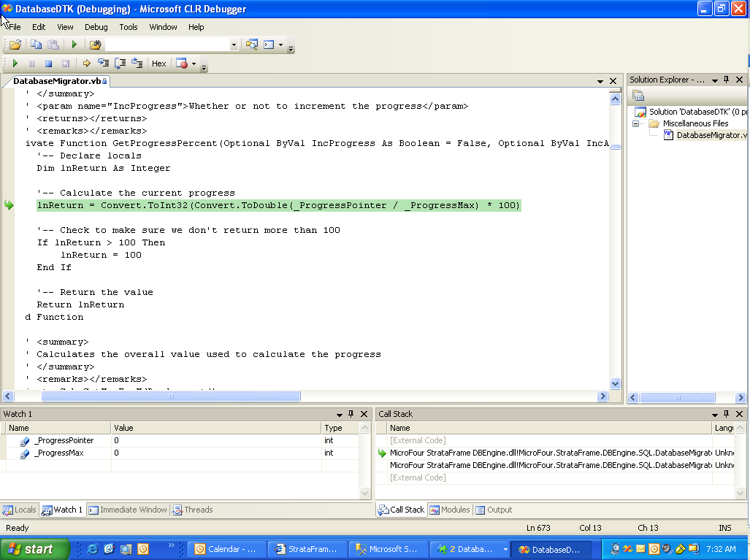Click the Open File folder icon
The height and width of the screenshot is (560, 750).
pyautogui.click(x=15, y=45)
